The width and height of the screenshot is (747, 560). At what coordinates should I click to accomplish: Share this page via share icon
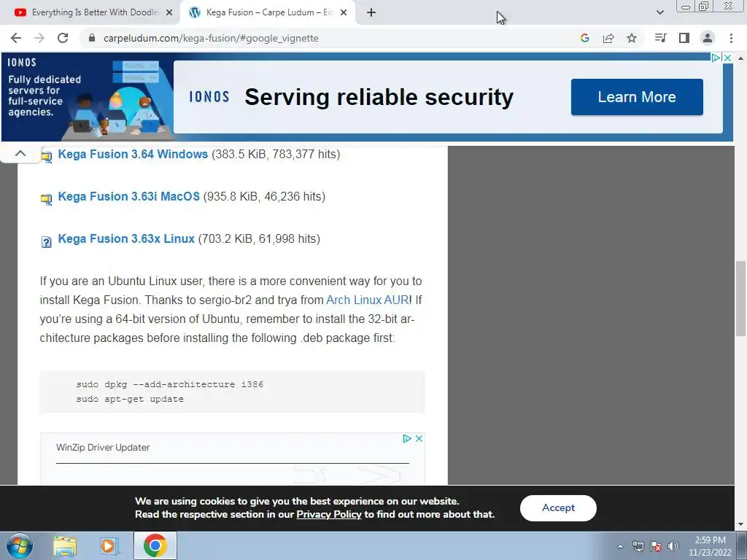[608, 38]
